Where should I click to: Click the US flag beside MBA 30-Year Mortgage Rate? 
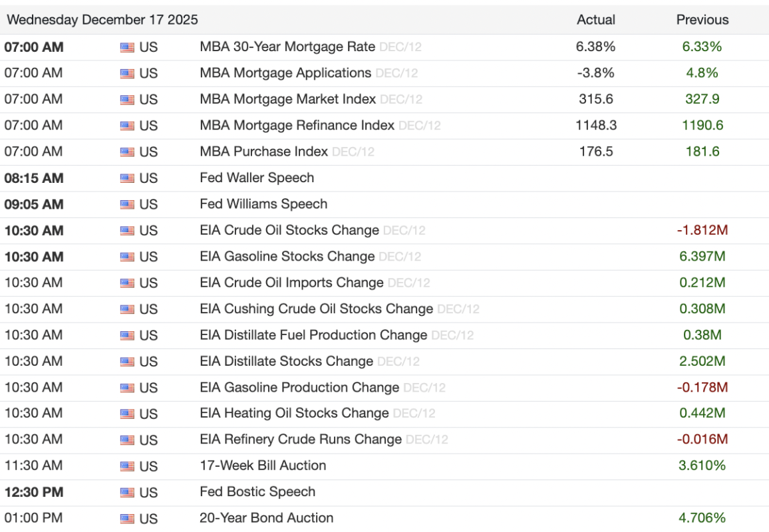pyautogui.click(x=127, y=47)
